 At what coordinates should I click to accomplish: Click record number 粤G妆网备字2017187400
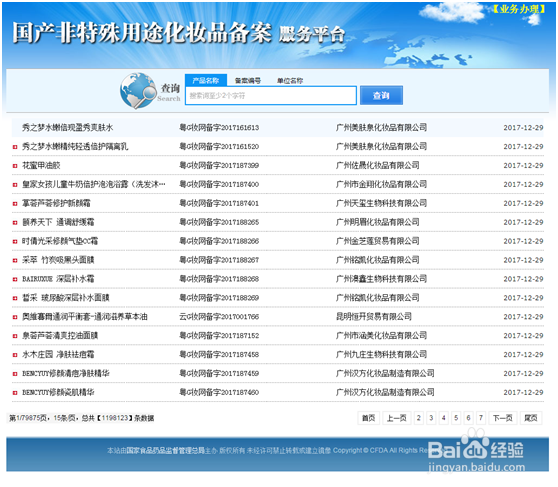tap(219, 184)
